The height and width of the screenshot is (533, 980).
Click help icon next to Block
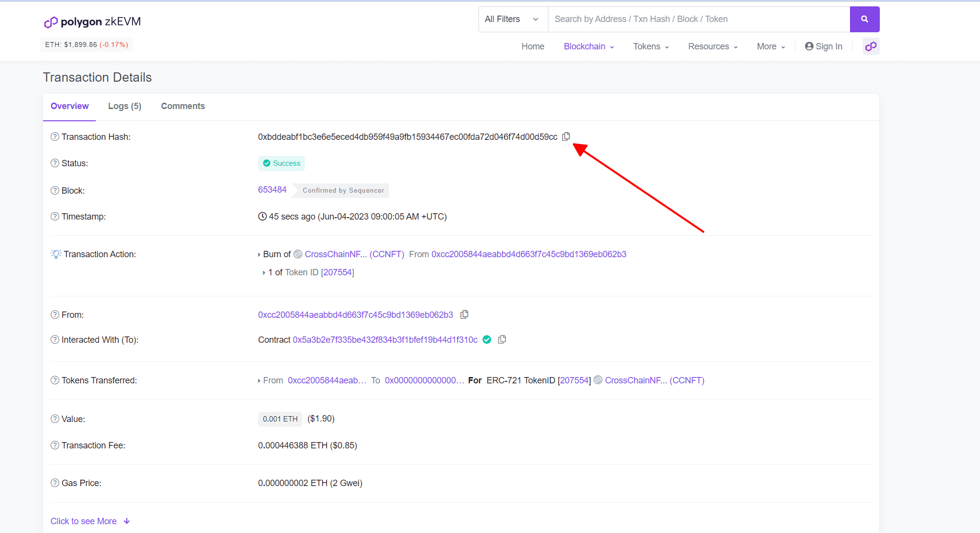55,191
